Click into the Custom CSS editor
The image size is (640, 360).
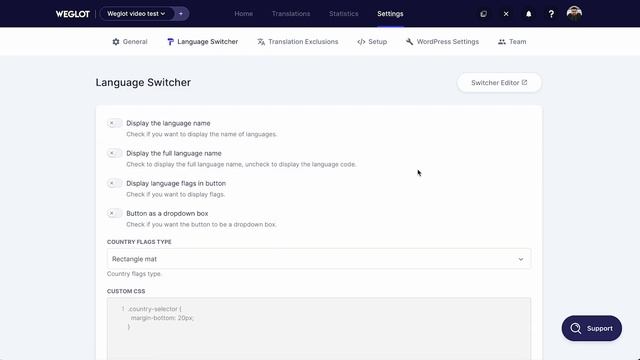coord(319,329)
